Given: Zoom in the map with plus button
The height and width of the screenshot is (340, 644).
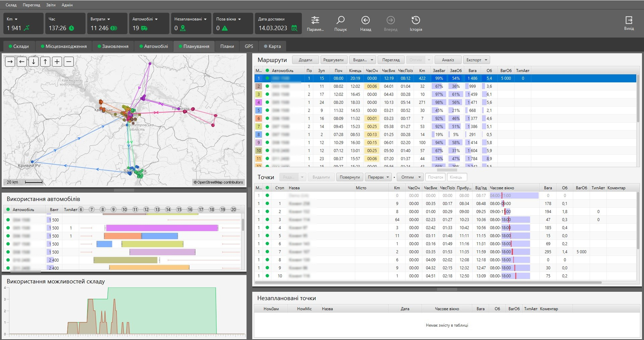Looking at the screenshot, I should click(x=57, y=62).
